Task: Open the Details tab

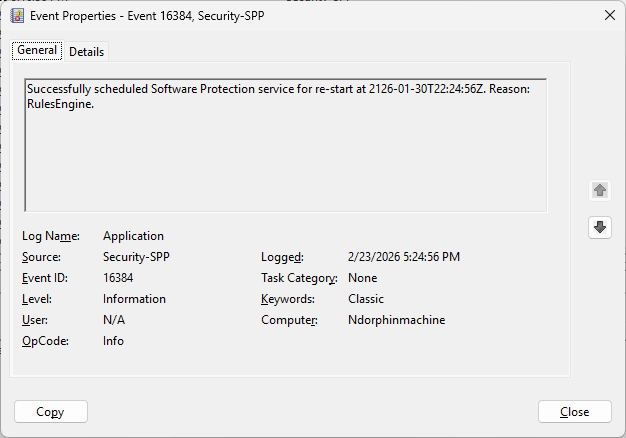Action: [86, 52]
